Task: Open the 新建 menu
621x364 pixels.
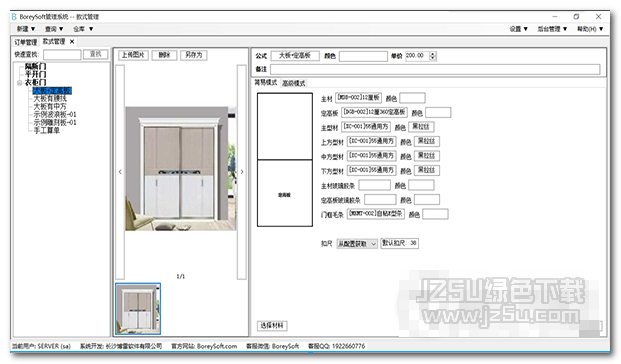Action: click(x=26, y=29)
